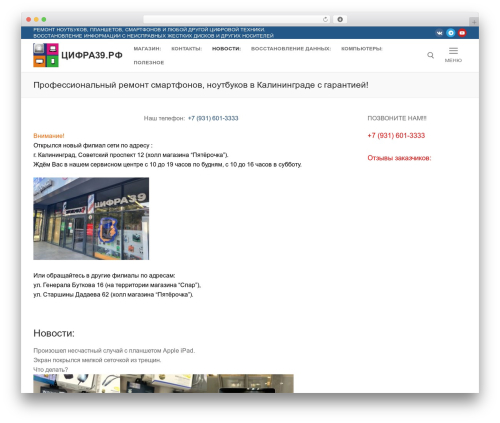The height and width of the screenshot is (423, 500).
Task: Click the browser download icon button
Action: tap(340, 19)
